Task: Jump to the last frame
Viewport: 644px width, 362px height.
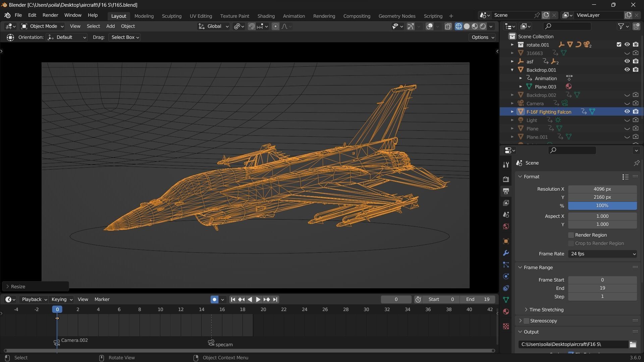Action: point(275,299)
